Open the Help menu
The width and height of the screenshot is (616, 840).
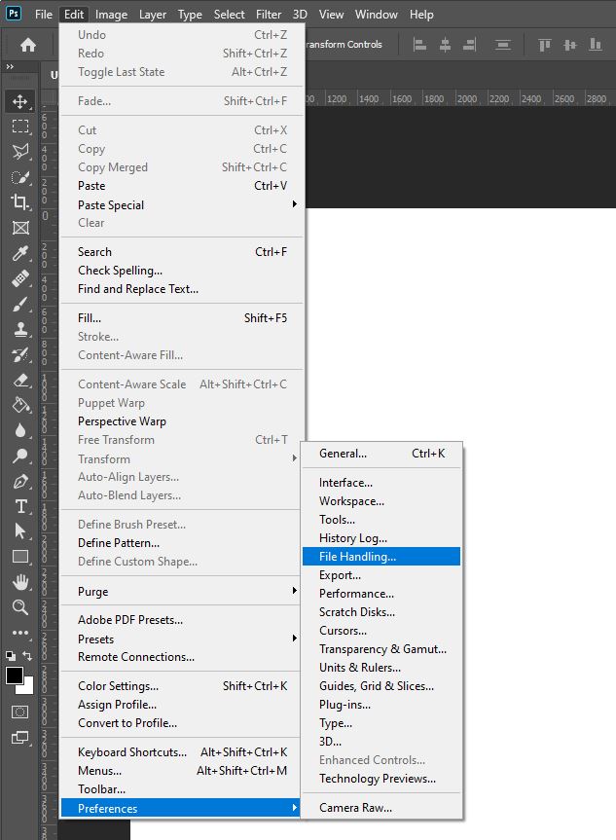point(421,15)
